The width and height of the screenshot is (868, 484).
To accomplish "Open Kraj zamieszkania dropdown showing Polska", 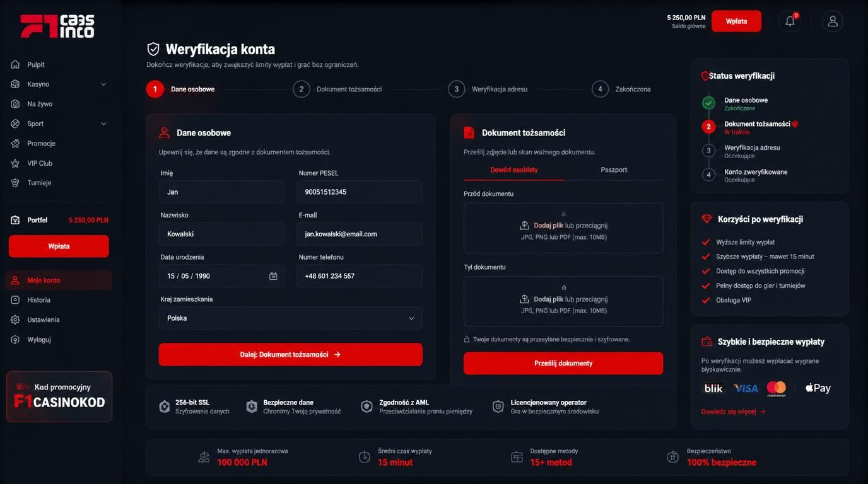I will pos(291,318).
